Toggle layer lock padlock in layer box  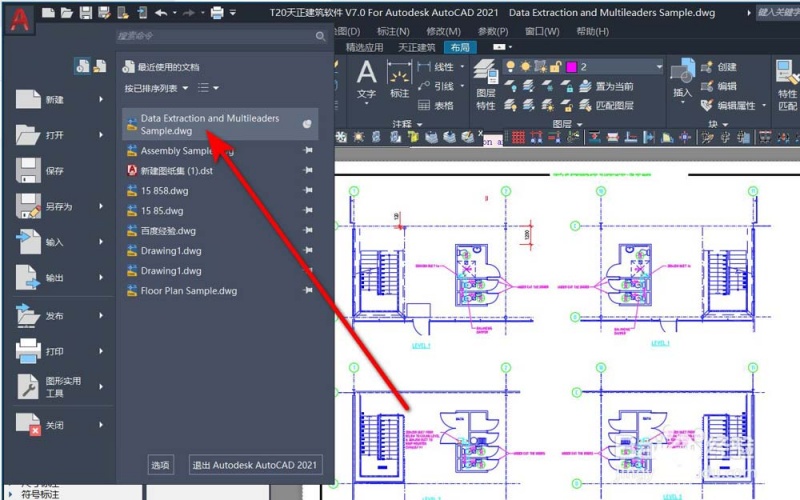coord(556,66)
